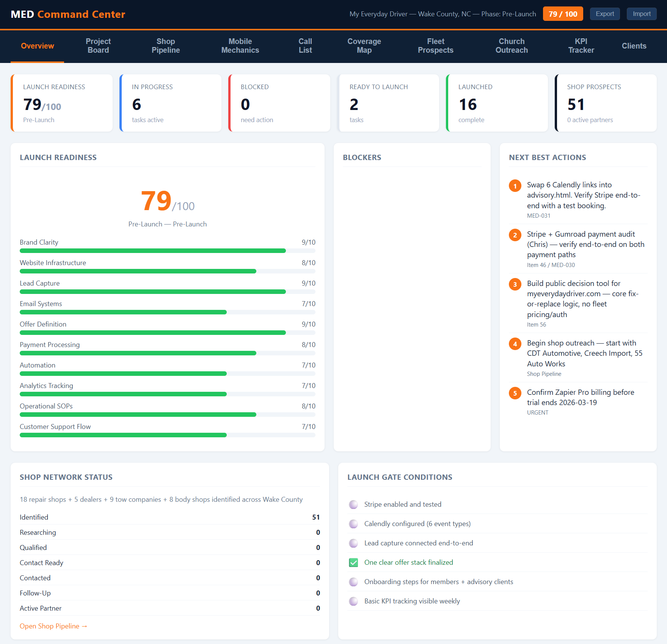The height and width of the screenshot is (644, 667).
Task: Click the Identified row in Shop Network
Action: pos(170,517)
